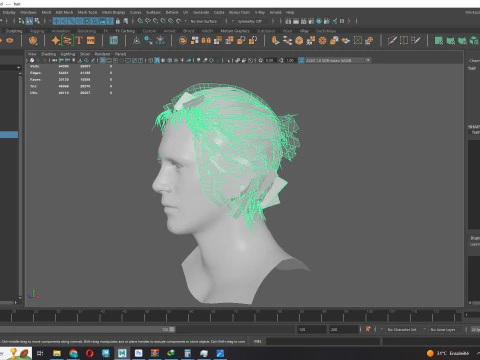Toggle the select-by-hierarchy mode icon

tap(21, 21)
